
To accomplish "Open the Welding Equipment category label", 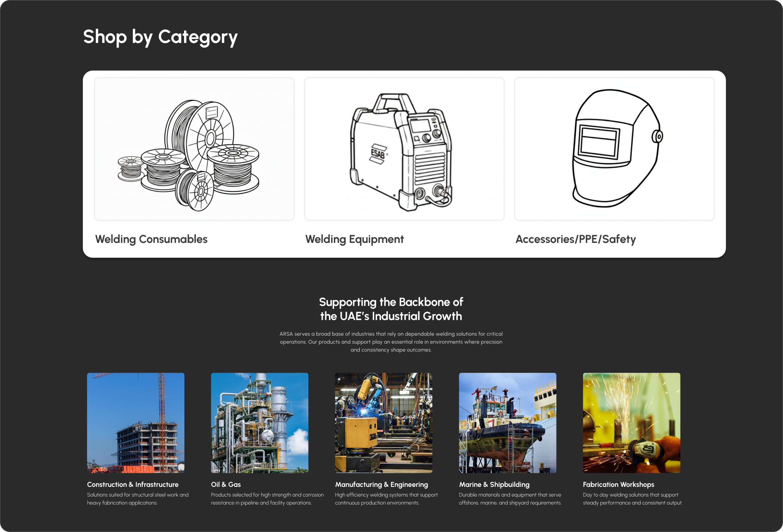I will (354, 239).
